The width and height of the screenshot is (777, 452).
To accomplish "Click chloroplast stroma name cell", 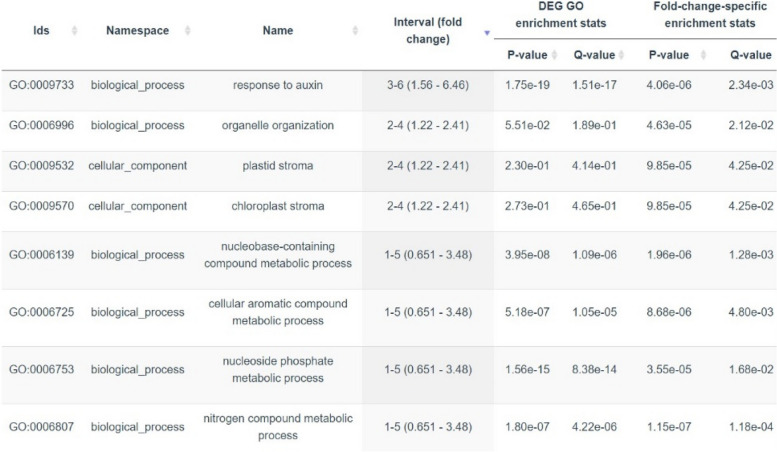I will [278, 206].
